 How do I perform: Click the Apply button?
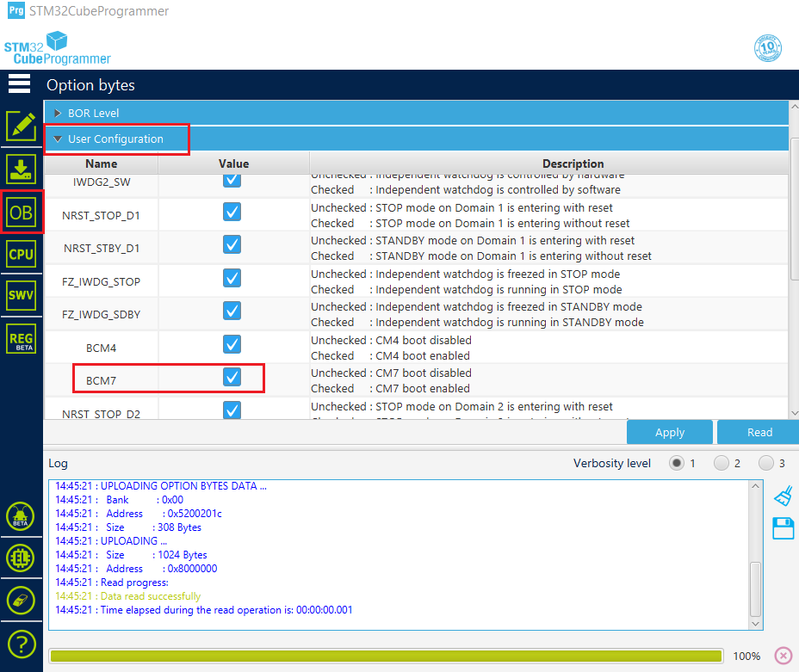[670, 432]
